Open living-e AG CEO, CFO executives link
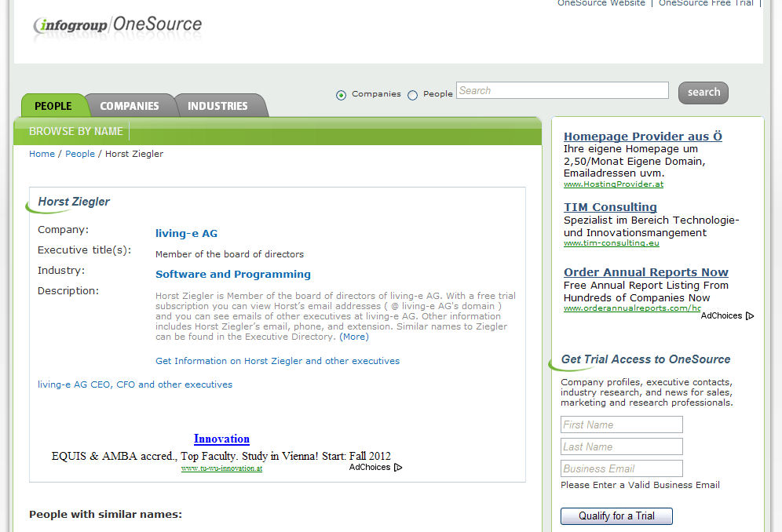Viewport: 782px width, 532px height. [x=135, y=384]
